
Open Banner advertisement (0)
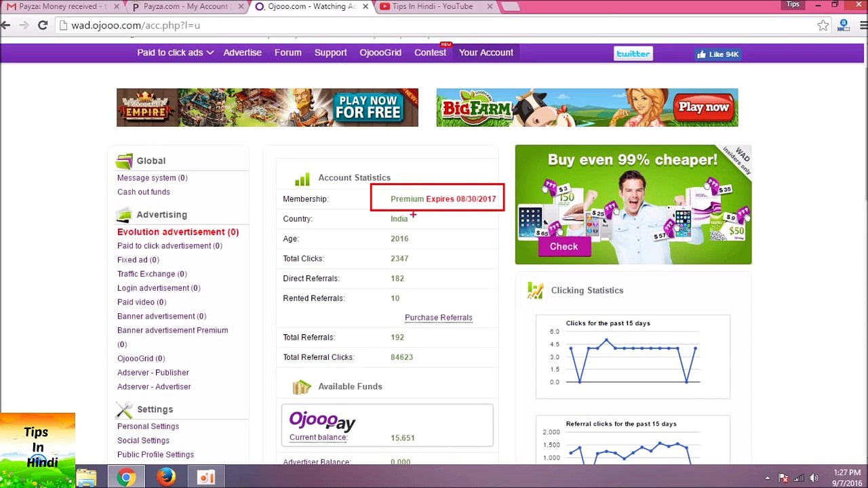tap(161, 316)
